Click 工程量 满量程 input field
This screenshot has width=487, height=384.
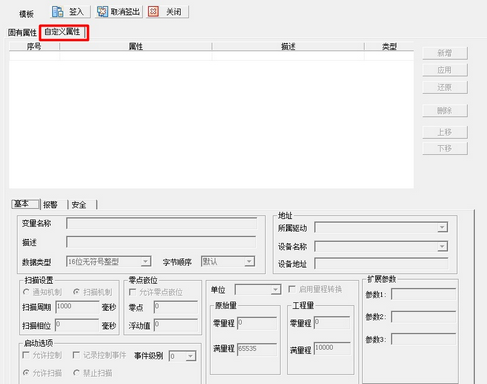pyautogui.click(x=332, y=348)
